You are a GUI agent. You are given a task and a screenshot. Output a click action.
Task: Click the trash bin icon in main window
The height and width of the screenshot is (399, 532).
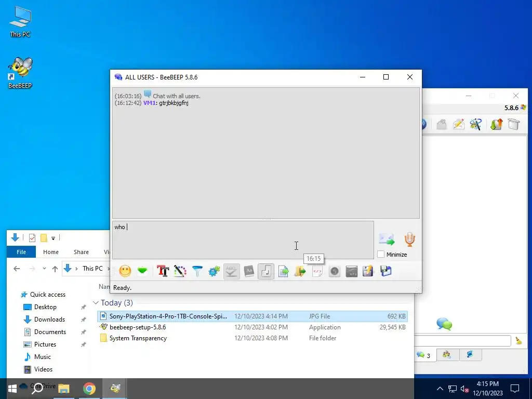(514, 124)
